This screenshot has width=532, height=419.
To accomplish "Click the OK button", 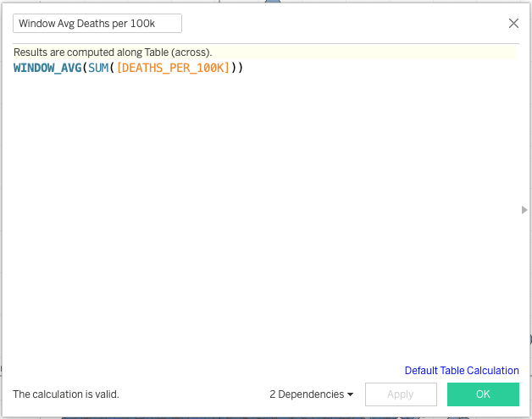I will point(483,394).
